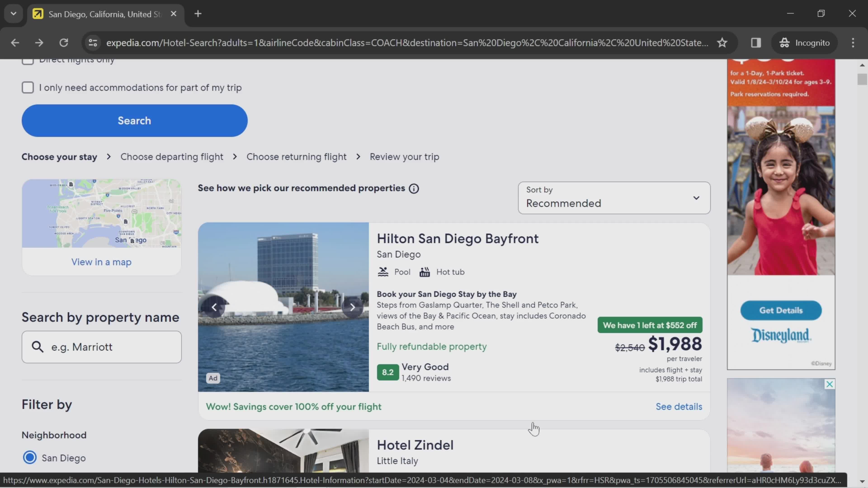This screenshot has height=488, width=868.
Task: Click the Ad badge on Hilton photo
Action: [213, 378]
